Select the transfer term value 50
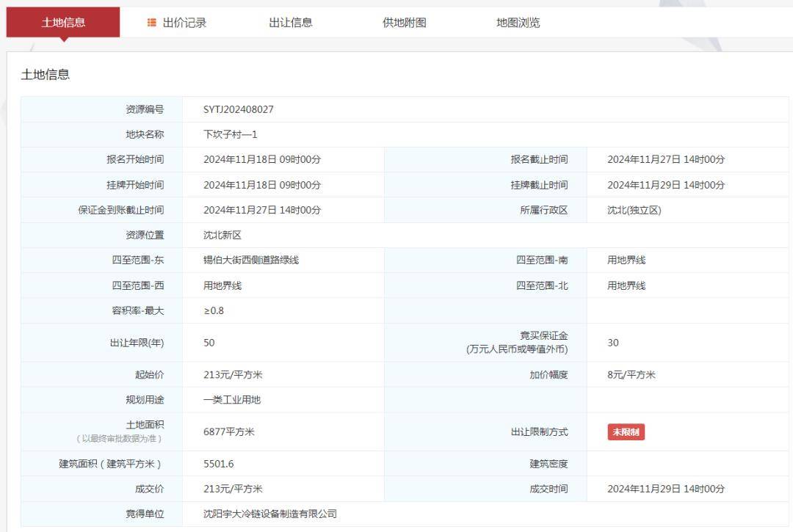 click(209, 343)
